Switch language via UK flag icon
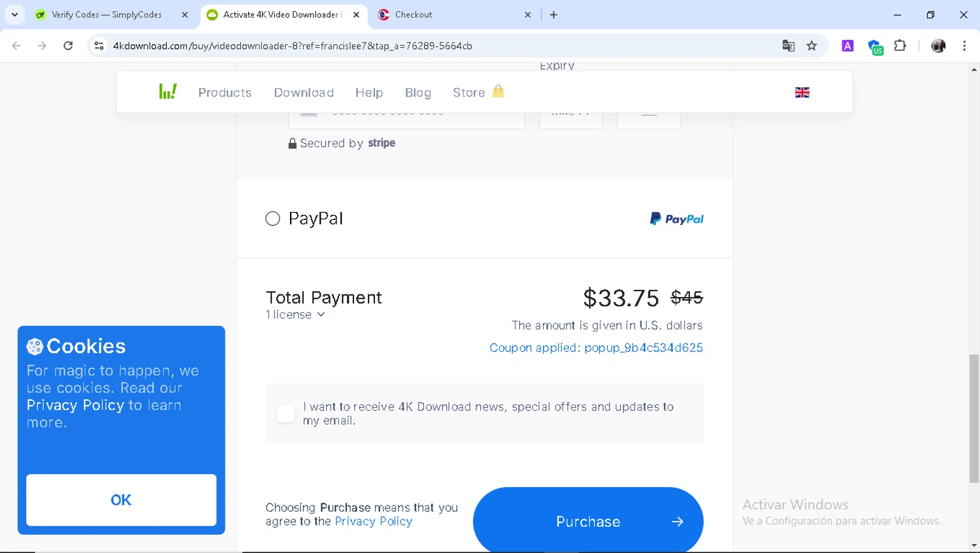Screen dimensions: 980x553 tap(802, 92)
